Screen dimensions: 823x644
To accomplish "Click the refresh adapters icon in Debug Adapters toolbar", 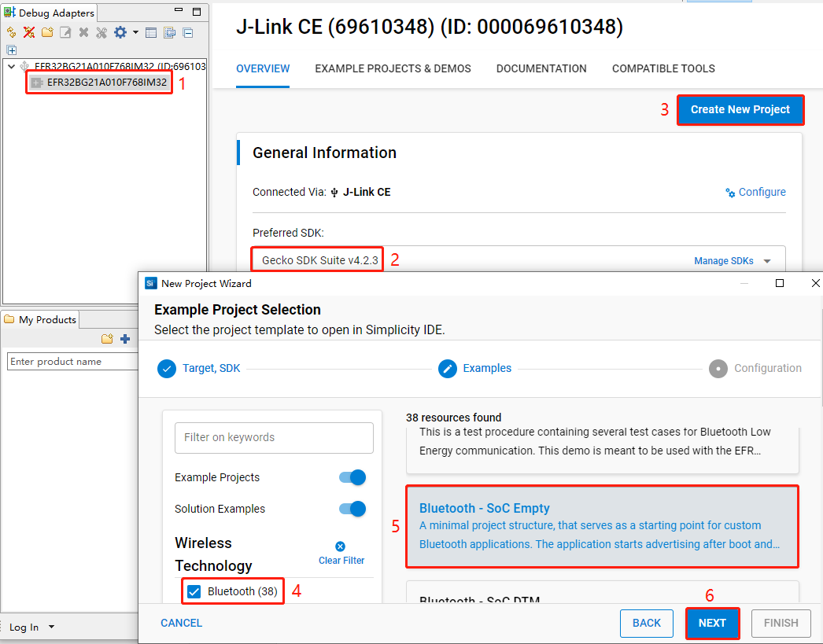I will point(11,32).
